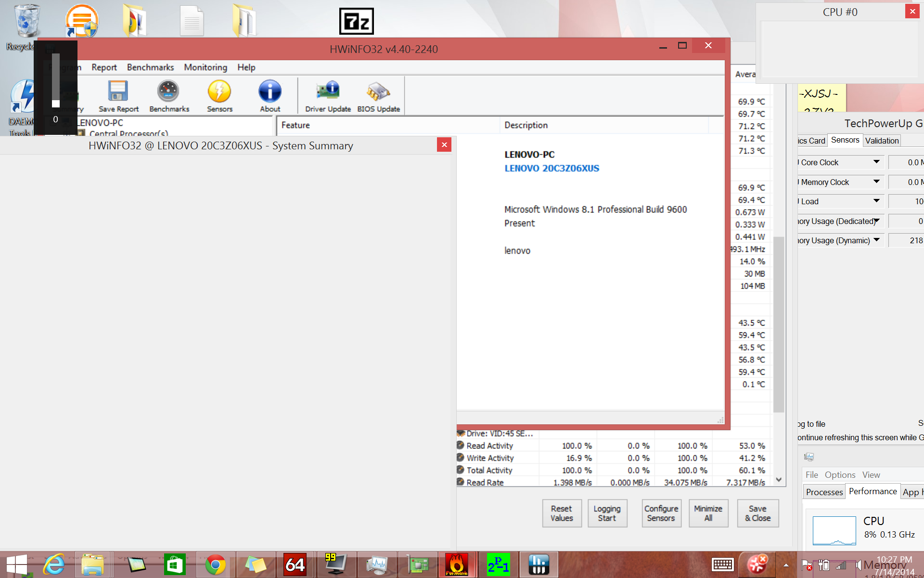924x578 pixels.
Task: Switch to the Validation tab in GPU-Z
Action: pyautogui.click(x=882, y=141)
